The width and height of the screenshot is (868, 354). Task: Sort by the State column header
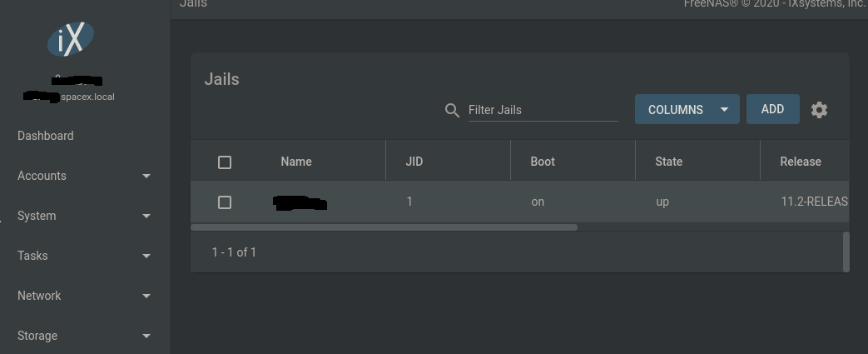[x=669, y=162]
